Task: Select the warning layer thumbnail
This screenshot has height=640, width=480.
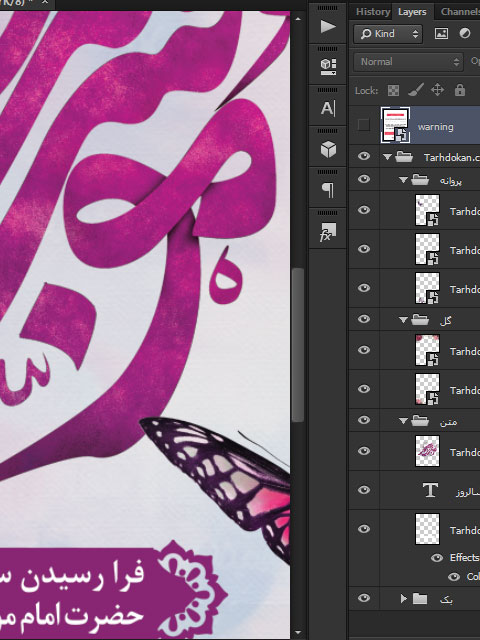Action: 395,125
